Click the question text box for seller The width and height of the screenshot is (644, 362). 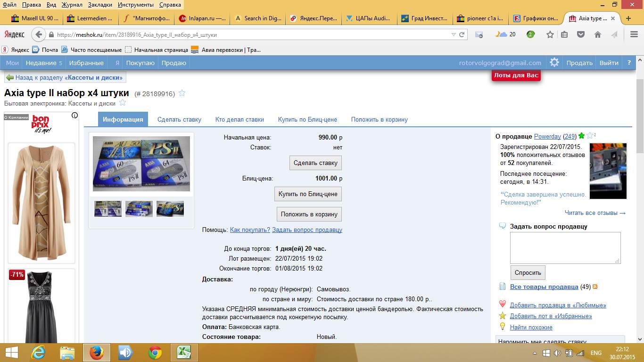pyautogui.click(x=565, y=247)
